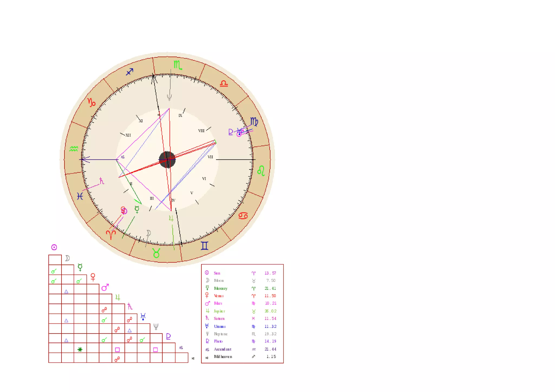The height and width of the screenshot is (392, 555).
Task: Click the green Taurus sign on the wheel
Action: click(156, 253)
